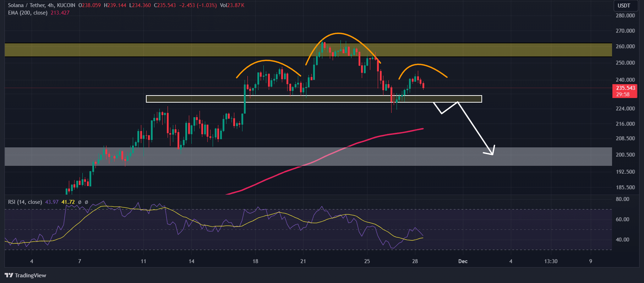Click the 200.500 price scale label
Screen dimensions: 644x283
tap(625, 155)
